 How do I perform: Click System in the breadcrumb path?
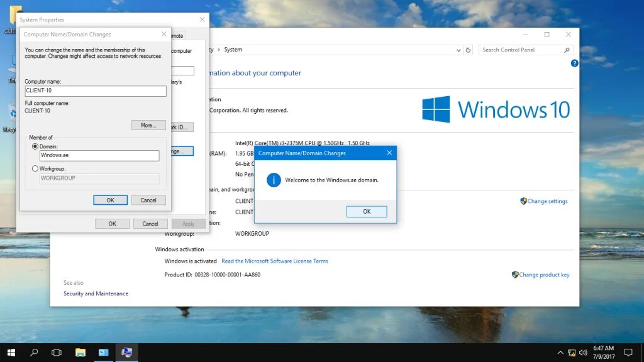(x=233, y=50)
